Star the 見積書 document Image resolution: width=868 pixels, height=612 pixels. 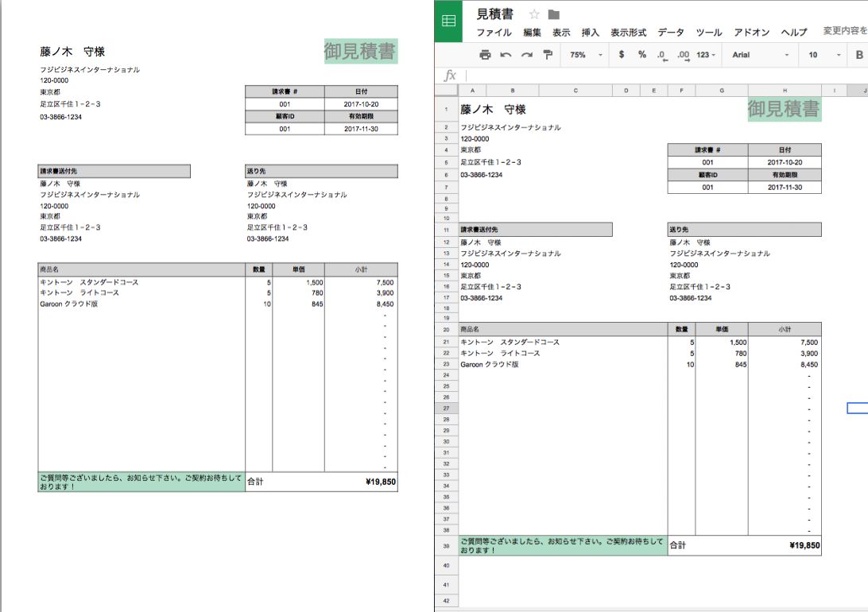[535, 14]
